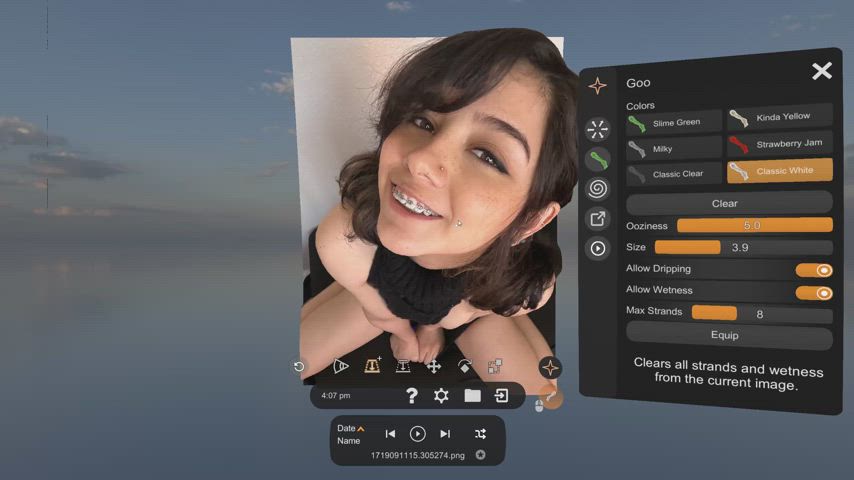Choose Strawberry Jam goo color
Image resolution: width=854 pixels, height=480 pixels.
click(780, 144)
